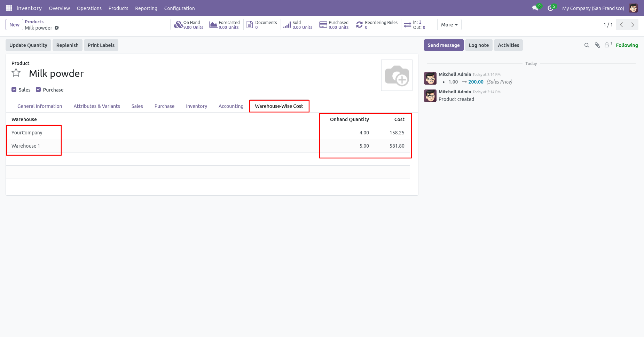This screenshot has width=644, height=337.
Task: Click the Replenish button
Action: click(68, 45)
